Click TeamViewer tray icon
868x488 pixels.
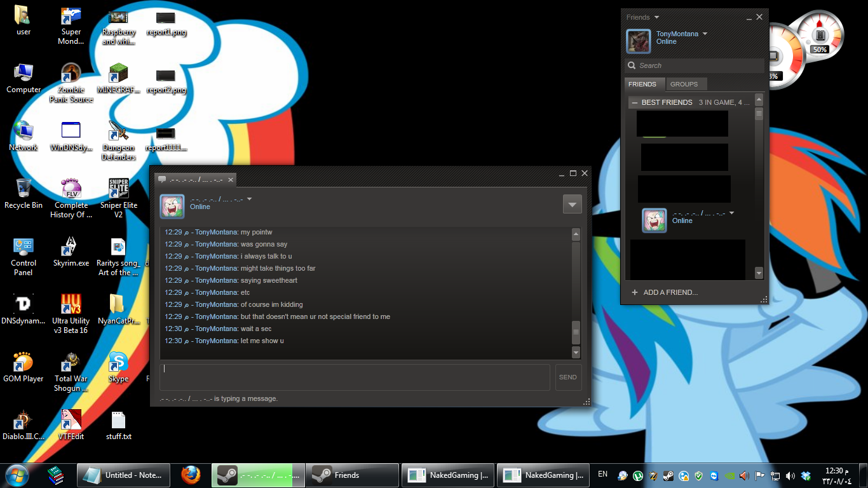click(x=714, y=475)
